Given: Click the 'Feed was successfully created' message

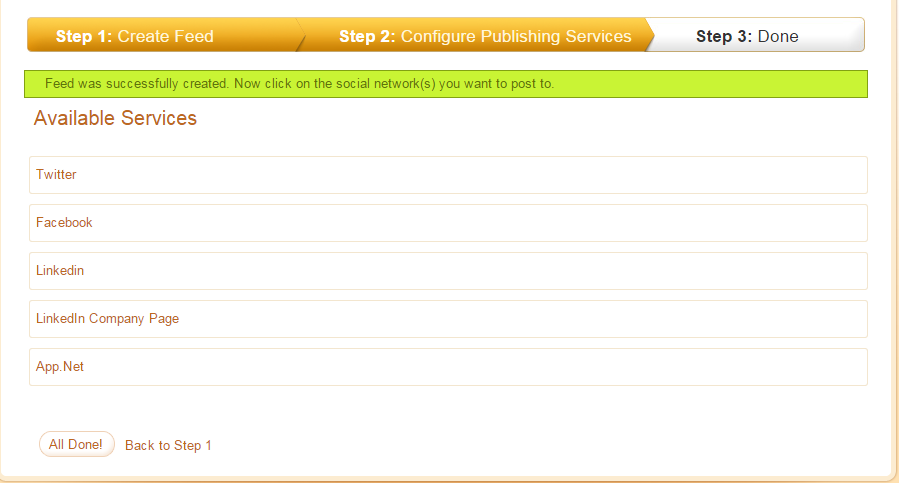Looking at the screenshot, I should (445, 84).
